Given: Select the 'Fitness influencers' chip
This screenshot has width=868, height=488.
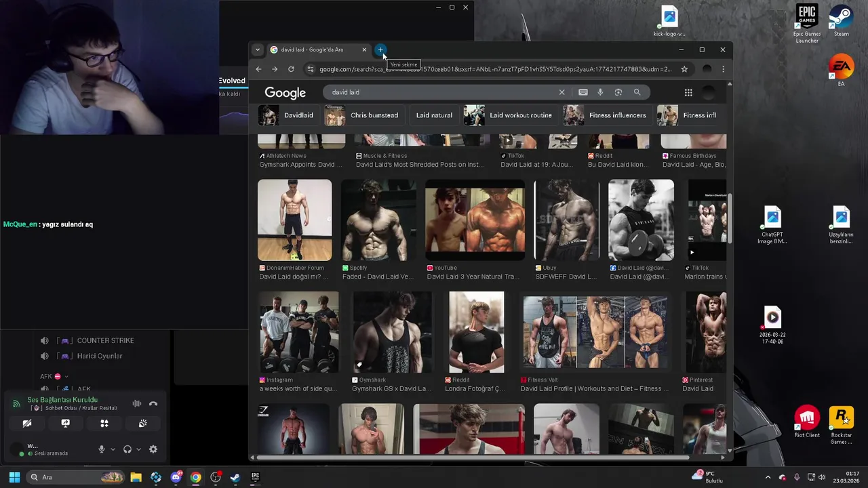Looking at the screenshot, I should tap(606, 115).
